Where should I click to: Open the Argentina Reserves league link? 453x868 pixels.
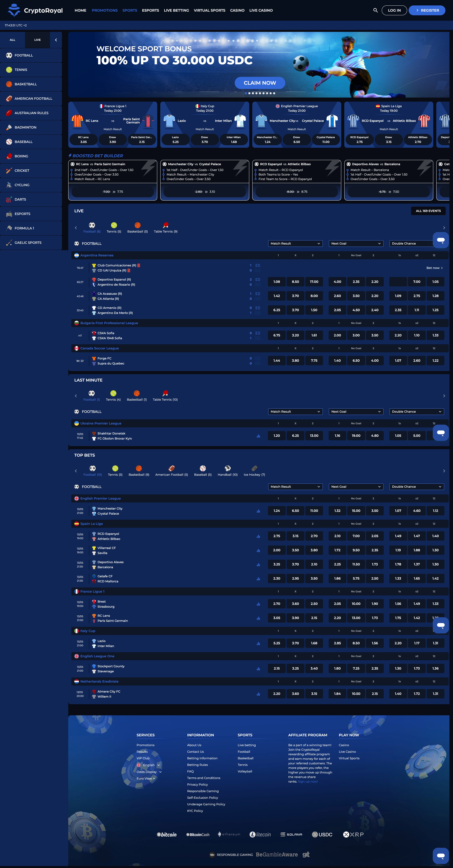[97, 255]
